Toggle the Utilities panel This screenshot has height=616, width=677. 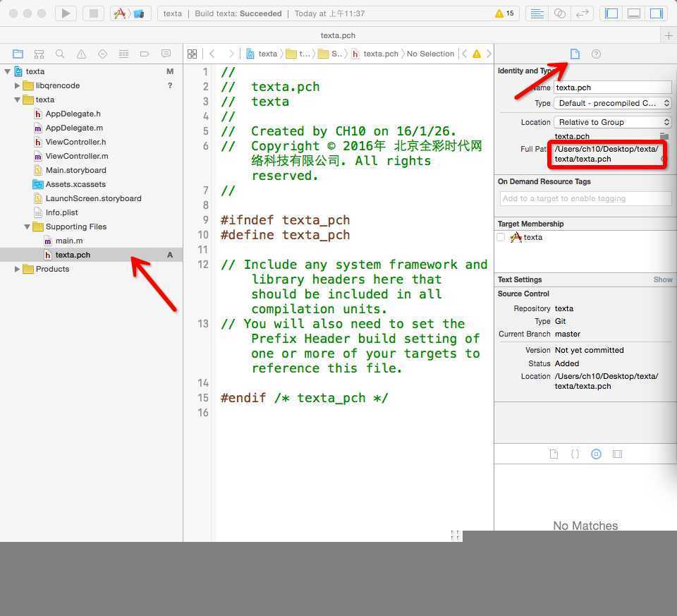click(657, 13)
